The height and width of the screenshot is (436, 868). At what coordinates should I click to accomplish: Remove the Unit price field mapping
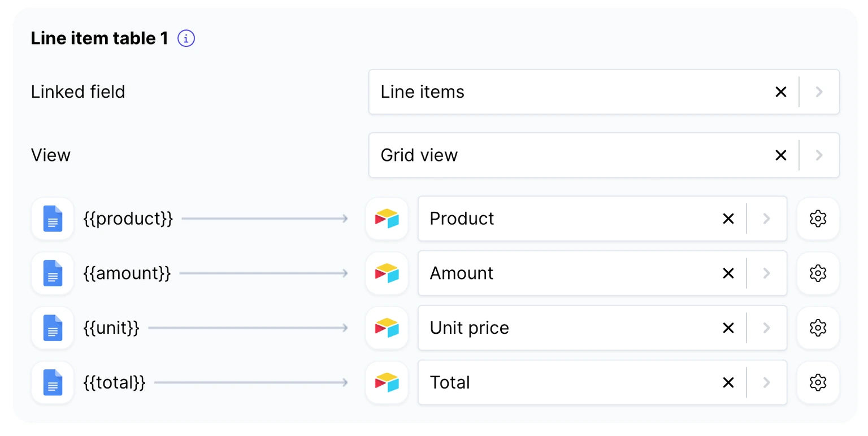[x=728, y=328]
